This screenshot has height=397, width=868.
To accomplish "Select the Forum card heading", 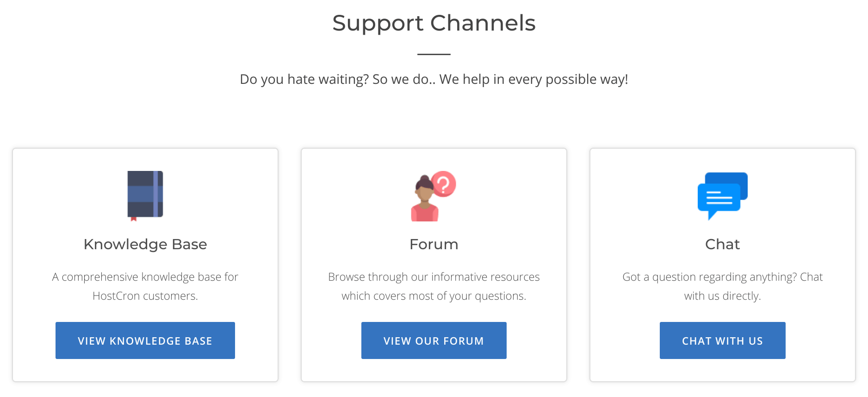I will click(x=434, y=244).
